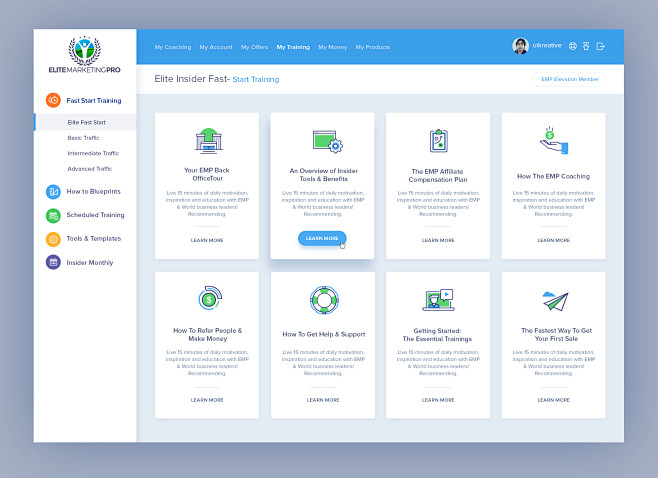Open How to Blueprints section label
Viewport: 658px width, 478px height.
pos(93,191)
